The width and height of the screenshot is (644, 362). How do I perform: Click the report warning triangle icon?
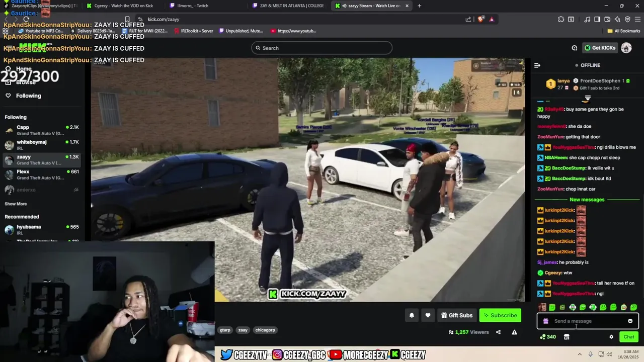(x=514, y=332)
